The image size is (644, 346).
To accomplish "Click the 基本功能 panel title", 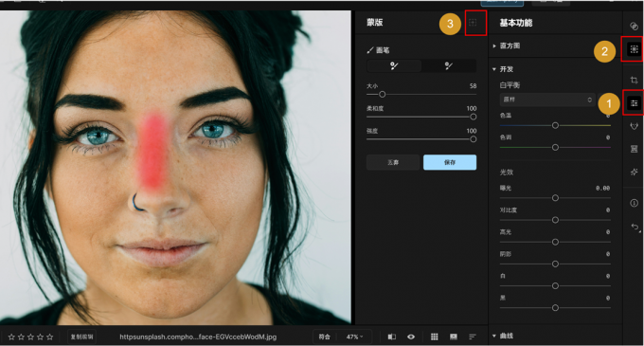I will pyautogui.click(x=516, y=23).
